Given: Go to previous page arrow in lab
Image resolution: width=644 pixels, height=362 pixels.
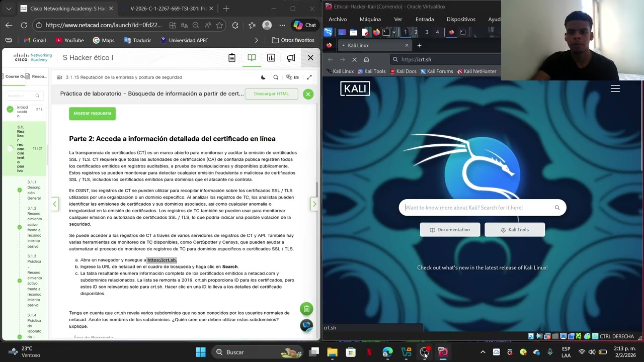Looking at the screenshot, I should 55,204.
